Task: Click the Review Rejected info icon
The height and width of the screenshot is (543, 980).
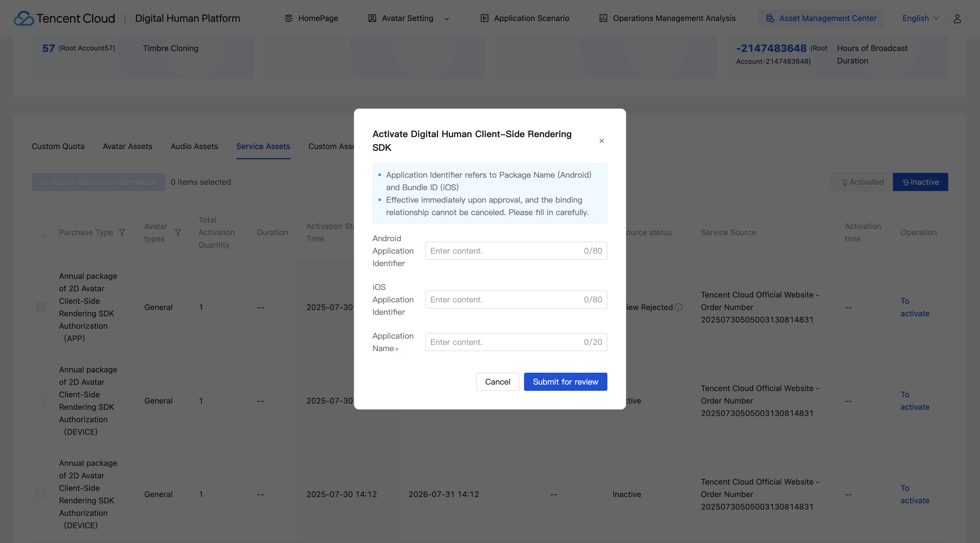Action: pos(678,307)
